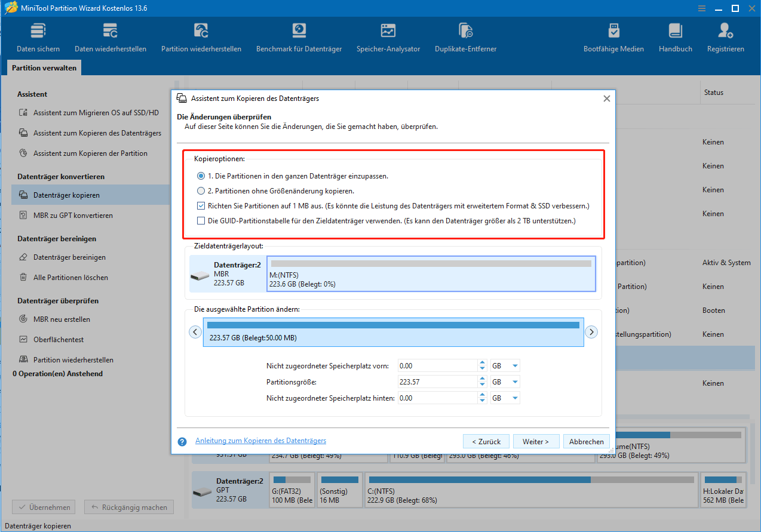Select Datenträger:2 MBR in target layout

[x=228, y=274]
